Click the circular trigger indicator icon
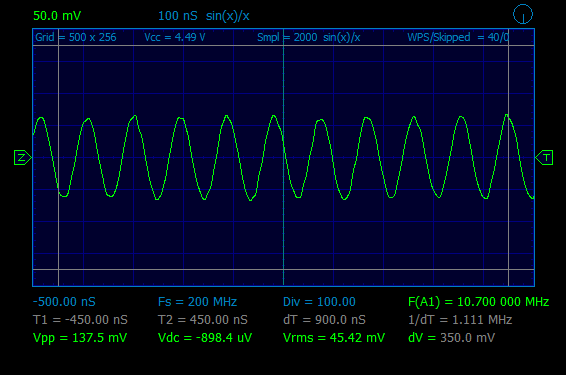Viewport: 566px width, 375px height. click(x=523, y=14)
